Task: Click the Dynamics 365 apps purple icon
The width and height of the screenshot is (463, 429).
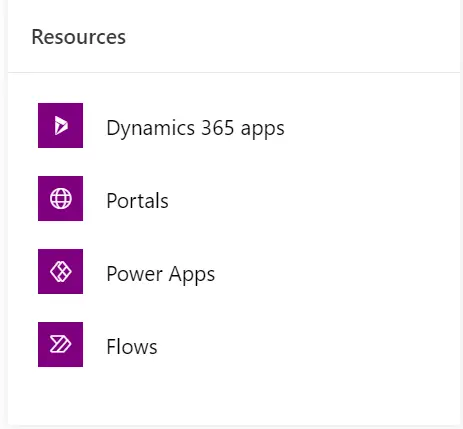Action: click(x=60, y=125)
